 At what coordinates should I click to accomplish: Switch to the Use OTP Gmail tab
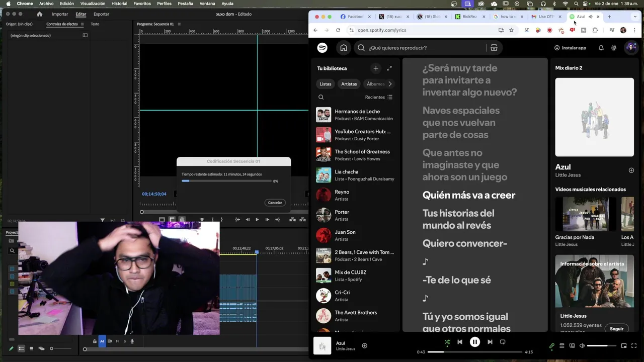[x=546, y=17]
